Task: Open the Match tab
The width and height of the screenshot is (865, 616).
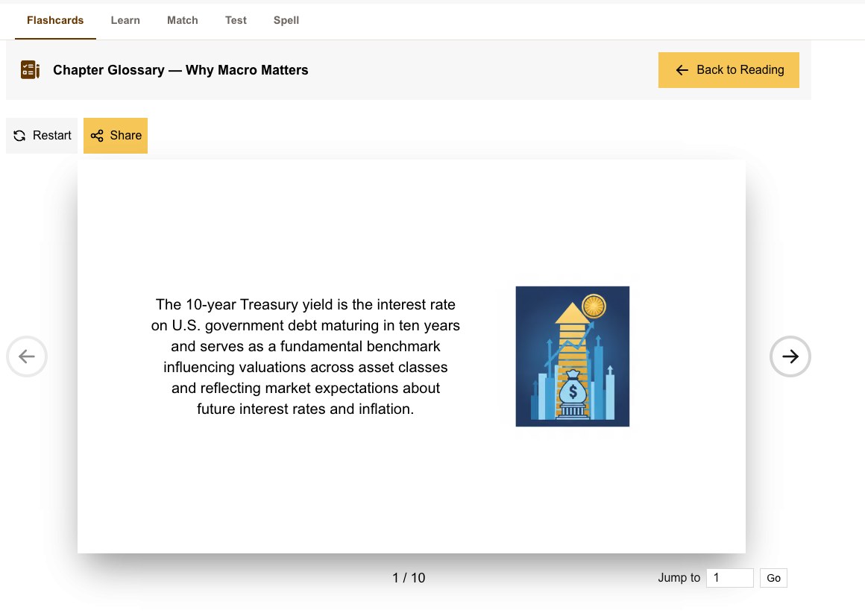Action: (x=183, y=20)
